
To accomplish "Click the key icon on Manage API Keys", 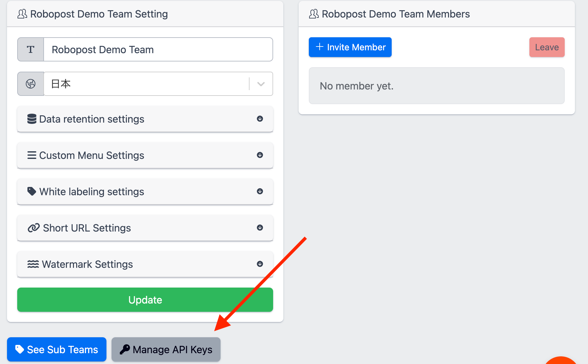I will click(x=125, y=349).
